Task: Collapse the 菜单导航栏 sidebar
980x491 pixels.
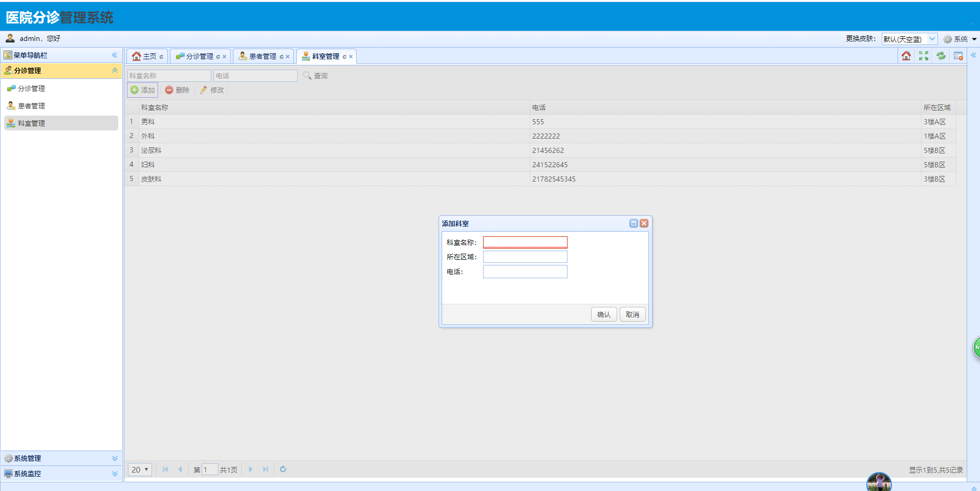Action: [x=115, y=55]
